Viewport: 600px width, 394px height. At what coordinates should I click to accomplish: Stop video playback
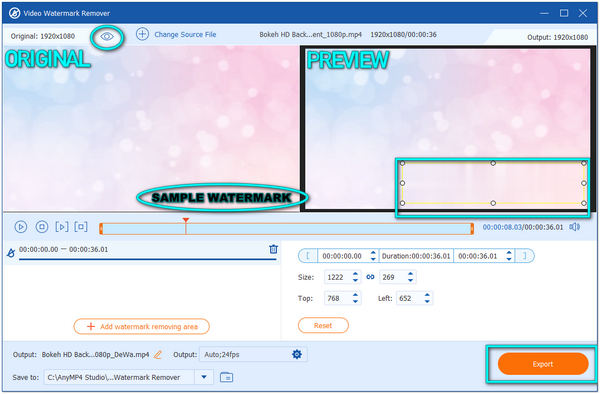tap(42, 227)
